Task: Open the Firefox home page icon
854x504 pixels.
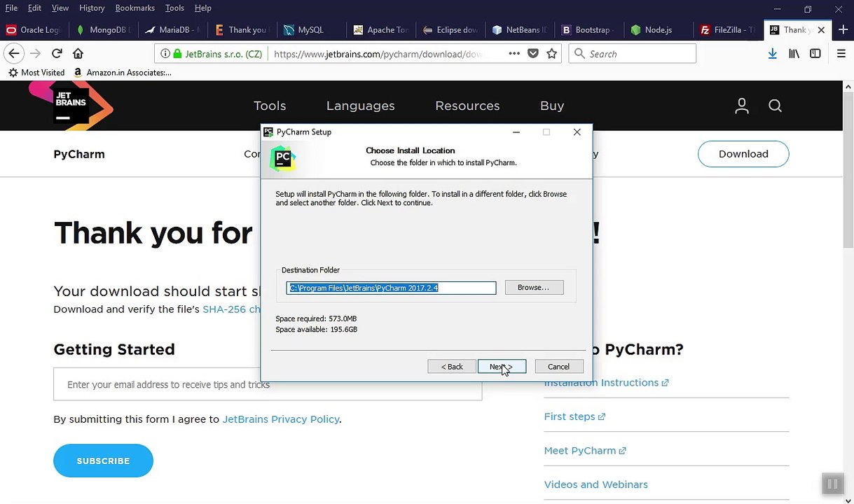Action: (78, 54)
